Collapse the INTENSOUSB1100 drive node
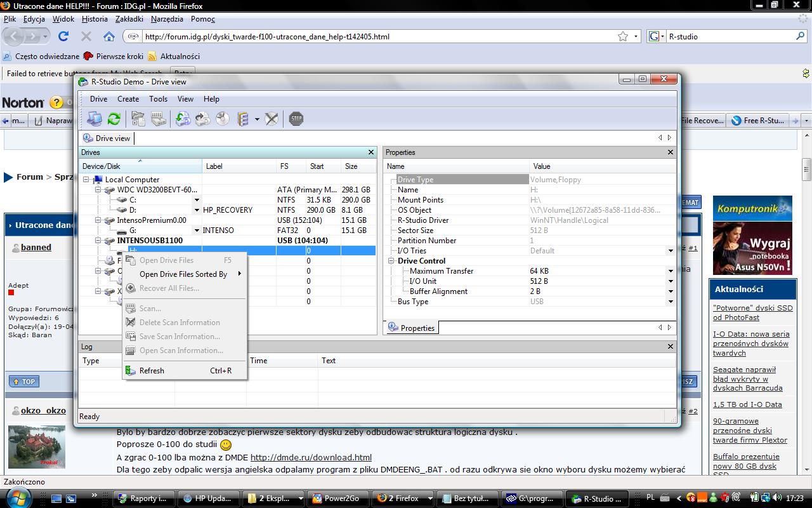Viewport: 812px width, 508px height. pos(98,241)
